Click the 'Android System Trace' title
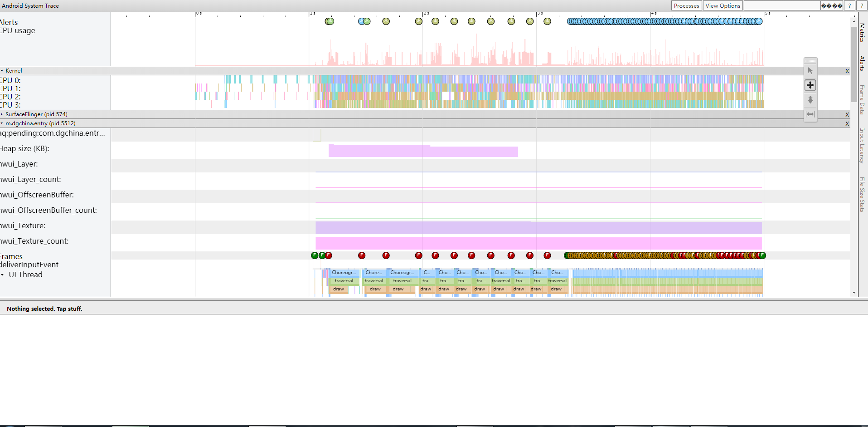Image resolution: width=868 pixels, height=427 pixels. 30,6
